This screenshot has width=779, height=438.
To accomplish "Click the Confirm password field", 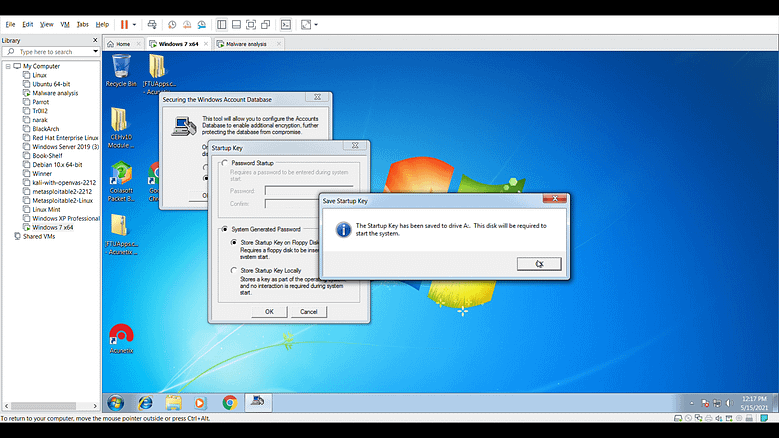I will coord(292,204).
